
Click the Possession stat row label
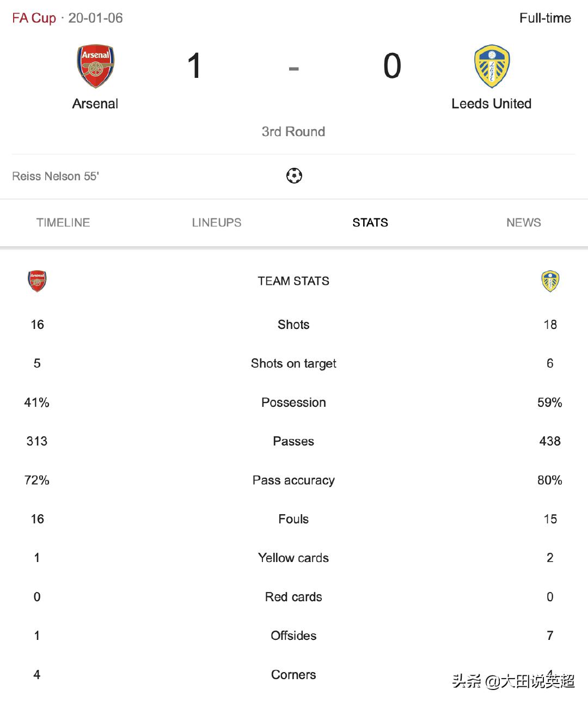293,402
